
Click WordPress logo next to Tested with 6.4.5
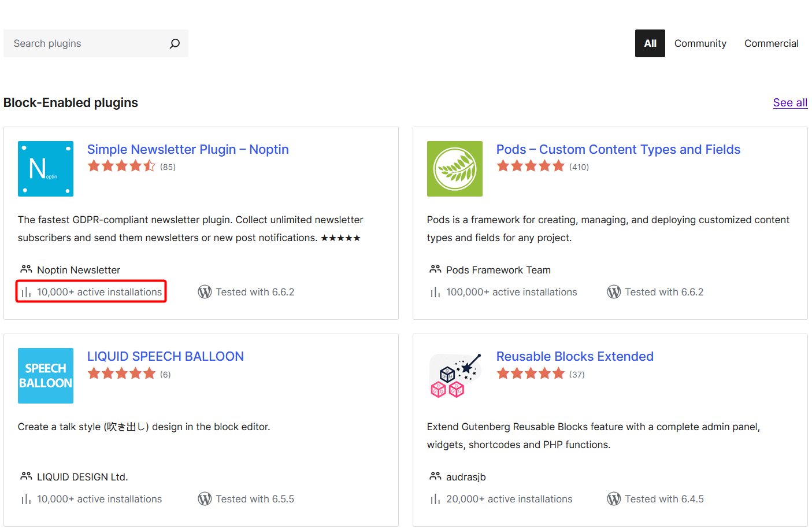coord(614,499)
